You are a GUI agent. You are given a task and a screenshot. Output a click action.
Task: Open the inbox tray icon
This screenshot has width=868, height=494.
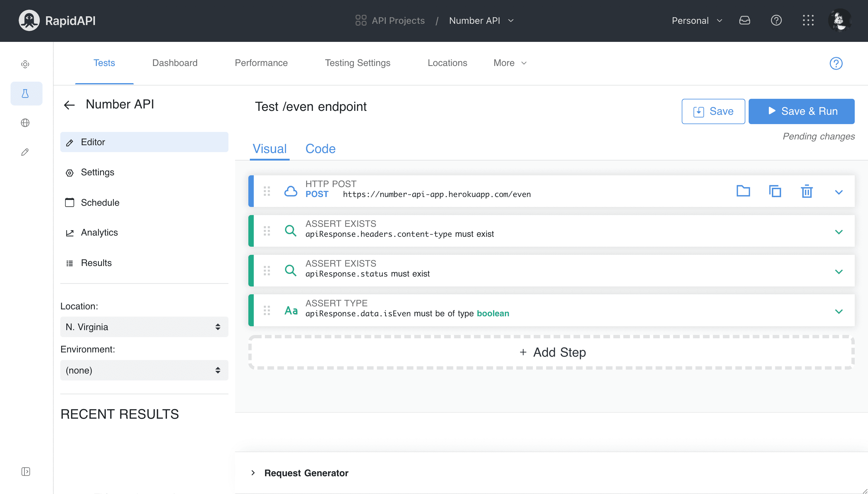click(x=744, y=20)
